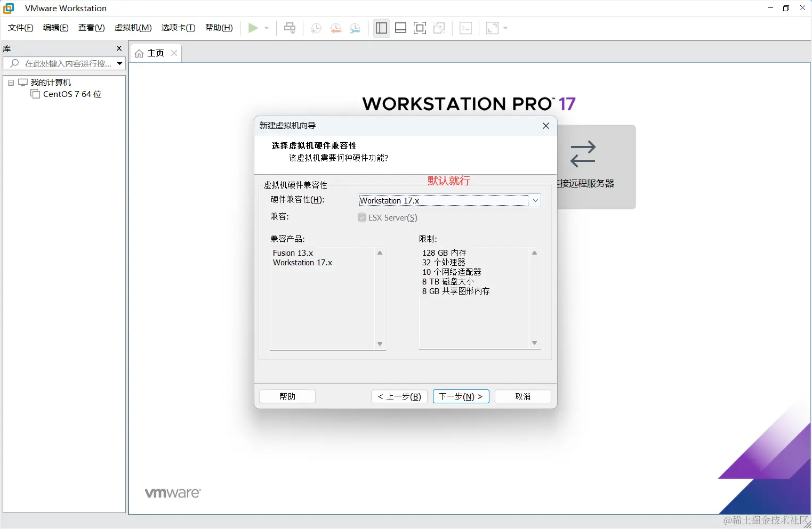Image resolution: width=812 pixels, height=529 pixels.
Task: Close the 主页 tab
Action: click(x=174, y=53)
